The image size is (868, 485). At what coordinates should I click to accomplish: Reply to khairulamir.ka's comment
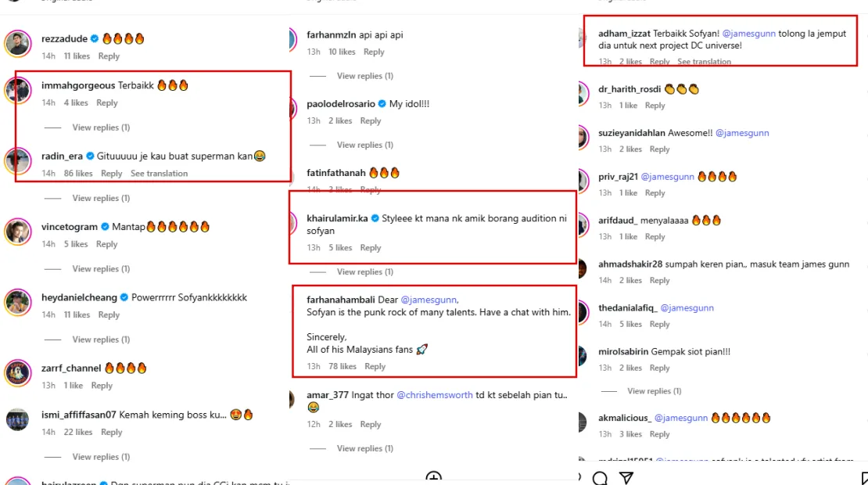371,248
